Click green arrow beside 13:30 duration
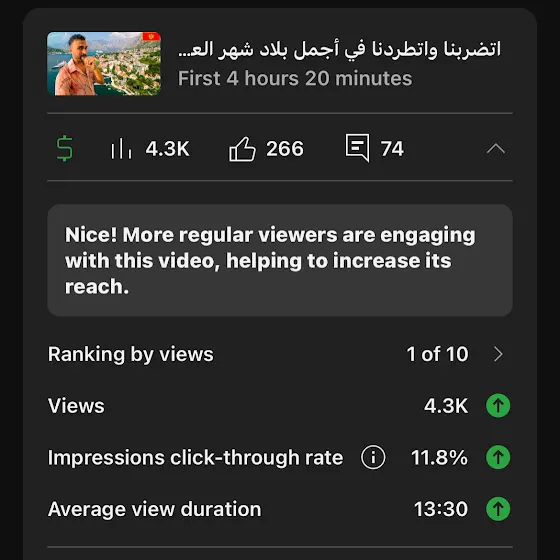Image resolution: width=560 pixels, height=560 pixels. coord(498,509)
